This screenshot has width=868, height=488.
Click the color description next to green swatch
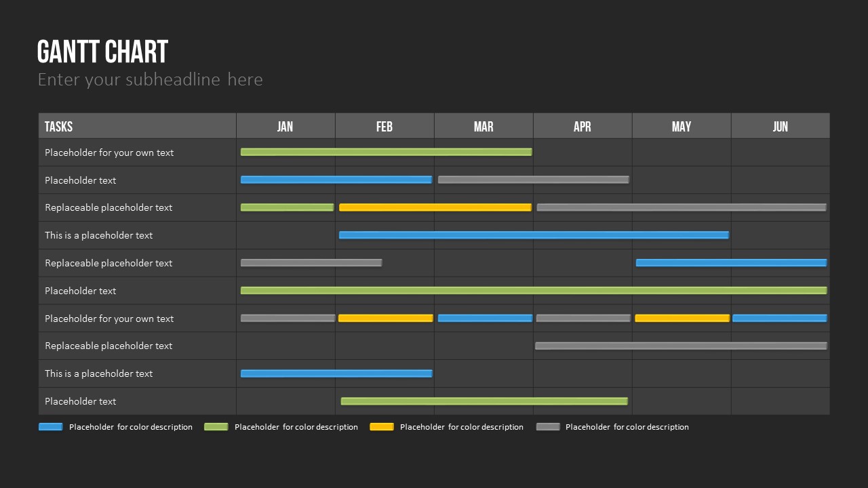(x=296, y=427)
